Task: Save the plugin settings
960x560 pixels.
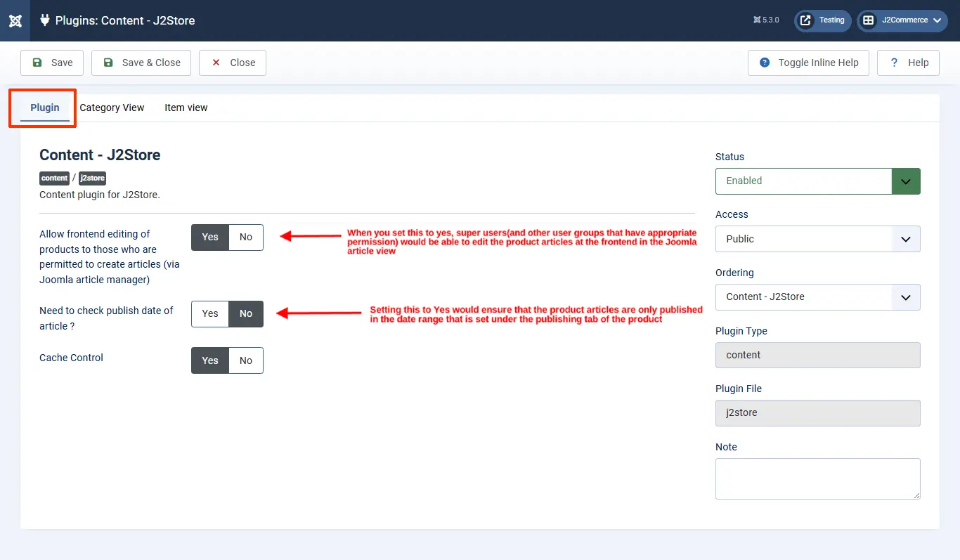Action: coord(52,63)
